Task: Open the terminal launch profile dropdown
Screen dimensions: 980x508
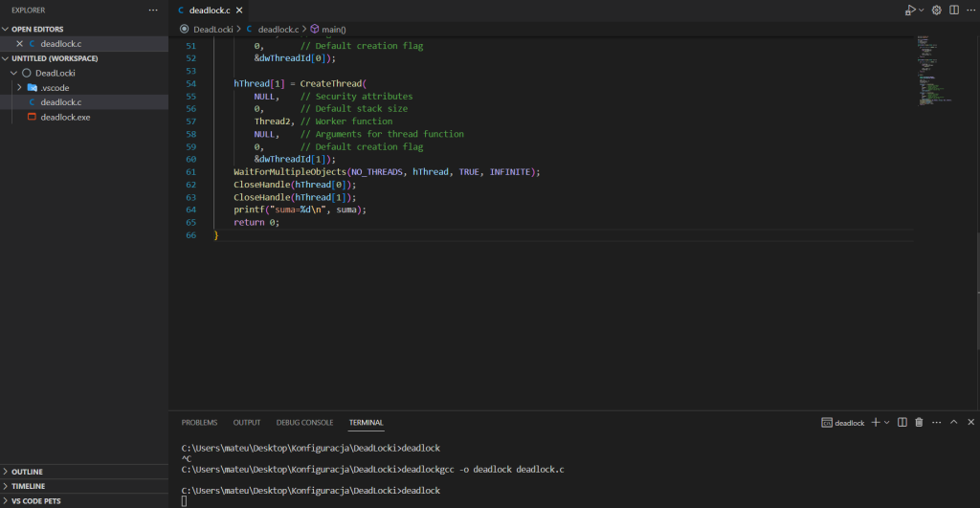Action: (x=887, y=422)
